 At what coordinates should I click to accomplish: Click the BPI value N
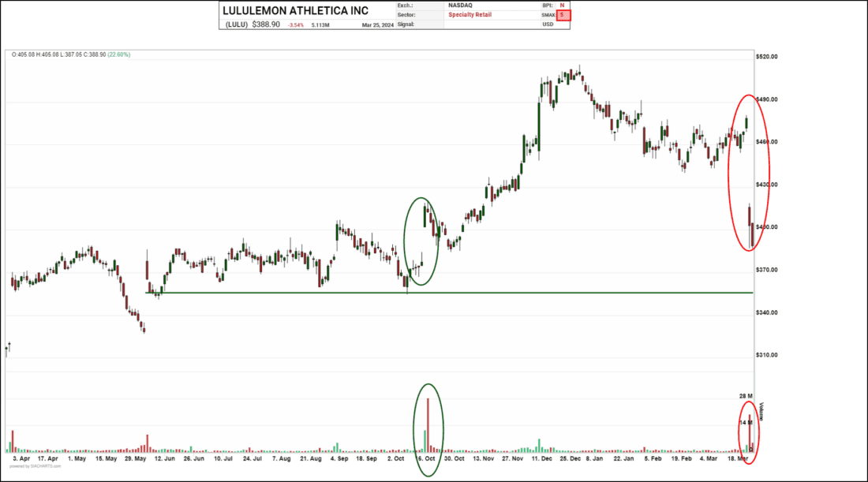[562, 6]
